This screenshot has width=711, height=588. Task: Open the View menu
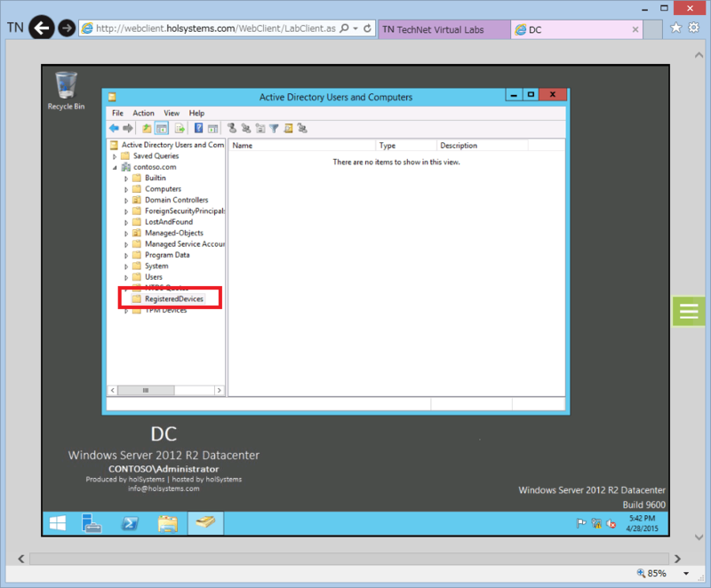[x=172, y=114]
